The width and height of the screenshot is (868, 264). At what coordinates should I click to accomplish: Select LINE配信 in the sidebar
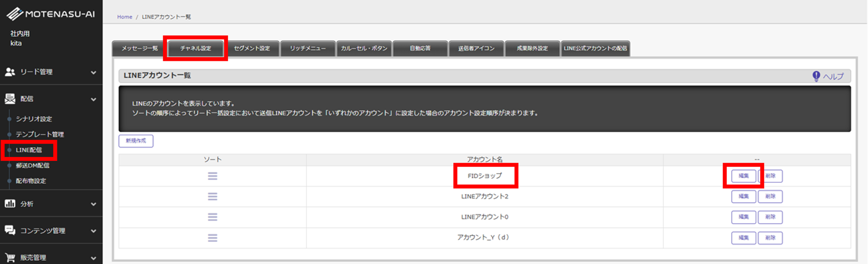(29, 150)
